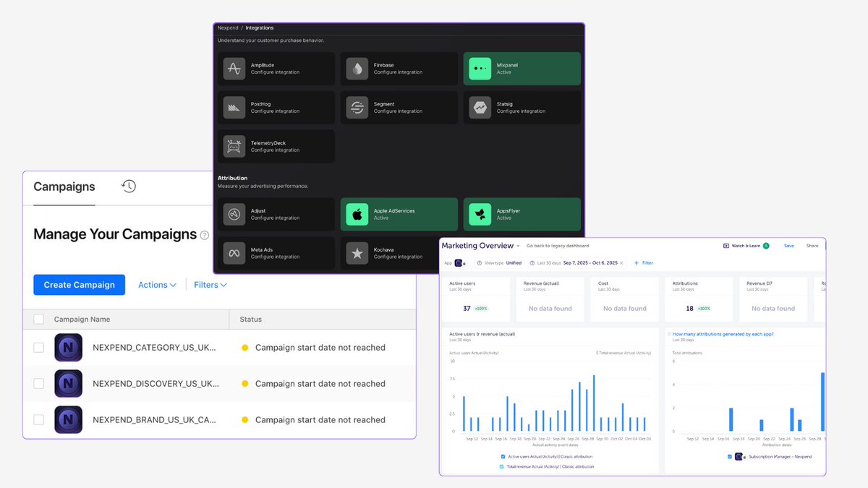Click the Apple AdServices apple icon
Image resolution: width=868 pixels, height=488 pixels.
[x=357, y=214]
